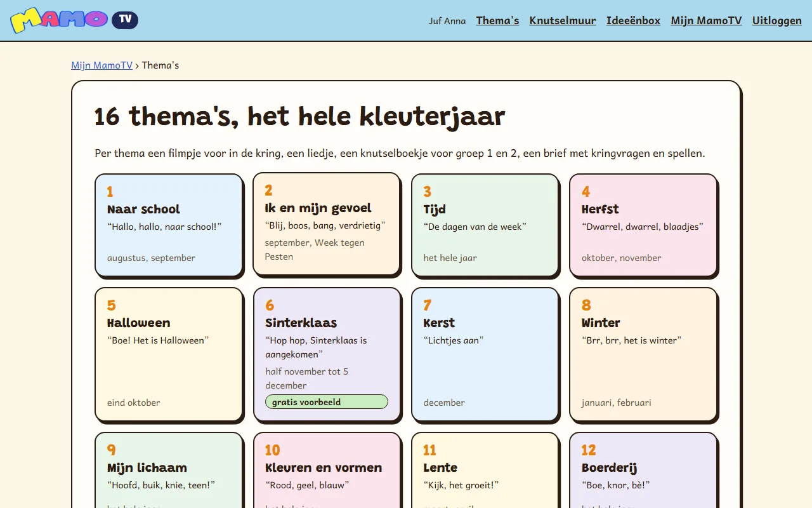Open theme card Ik en mijn gevoel

[327, 224]
